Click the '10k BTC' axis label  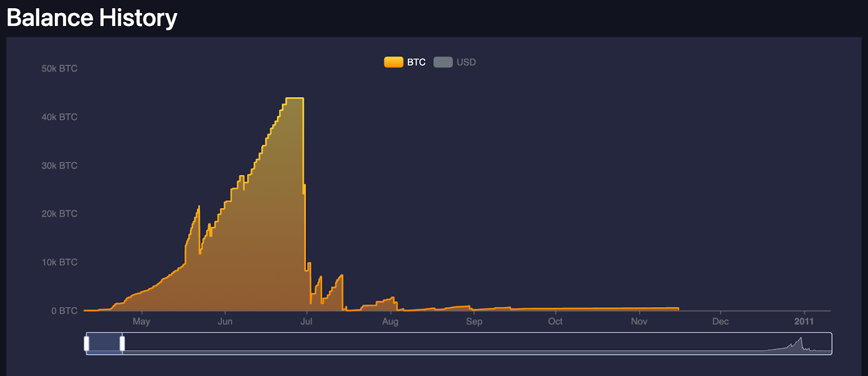tap(59, 262)
